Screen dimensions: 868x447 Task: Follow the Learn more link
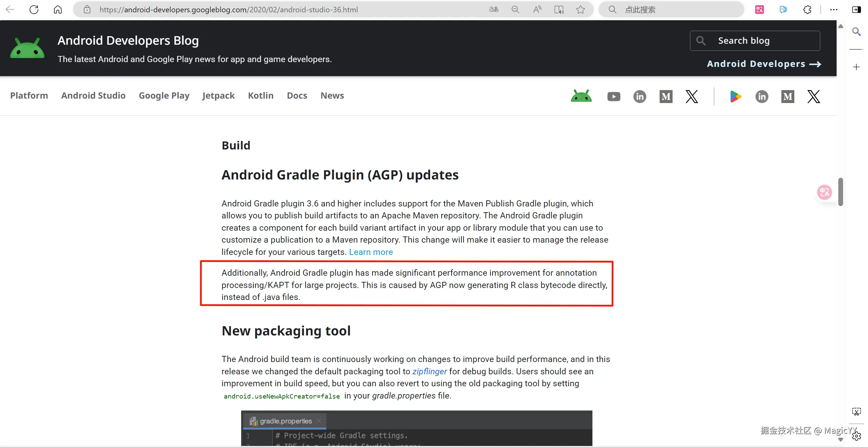pyautogui.click(x=371, y=252)
